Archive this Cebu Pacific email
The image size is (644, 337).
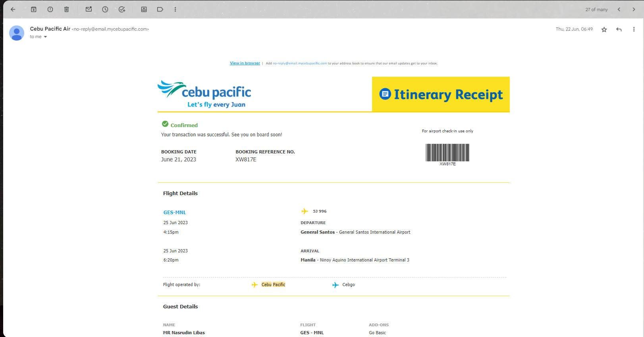point(34,10)
